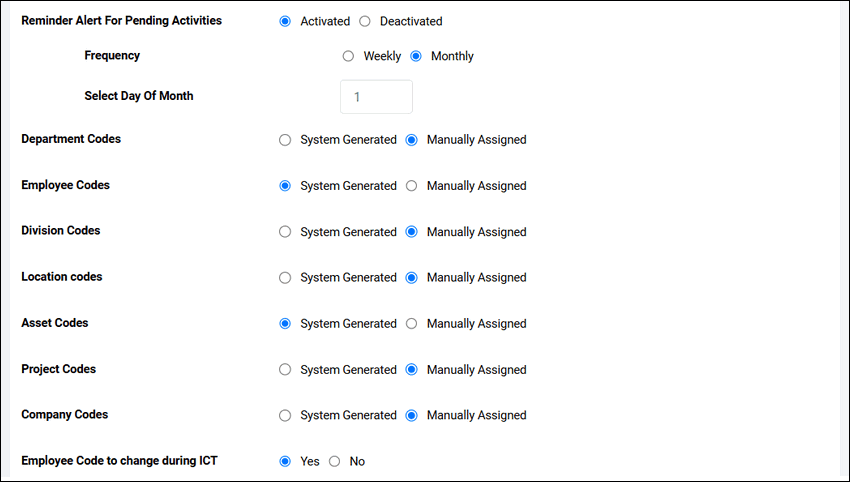This screenshot has width=850, height=482.
Task: Pick Manually Assigned for Project Codes
Action: coord(411,370)
